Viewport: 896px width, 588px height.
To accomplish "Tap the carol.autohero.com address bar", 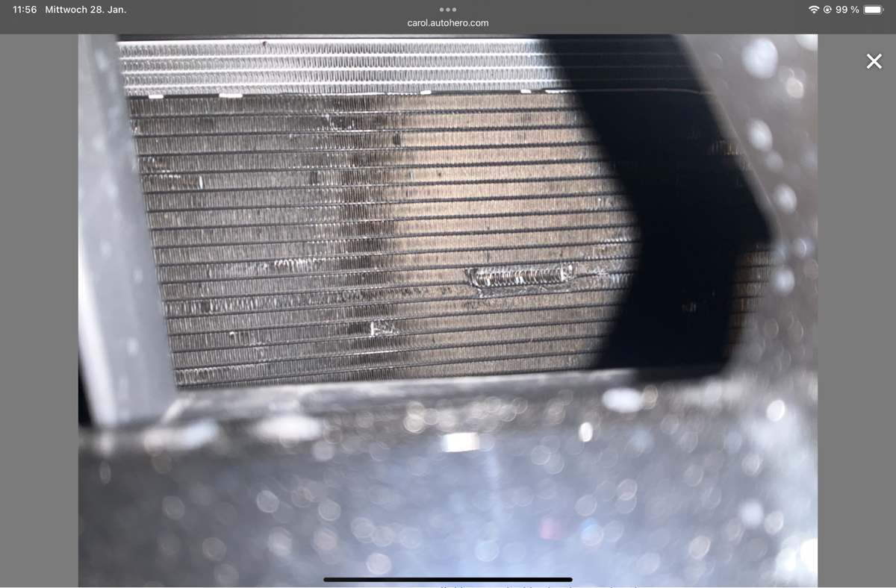I will tap(448, 23).
